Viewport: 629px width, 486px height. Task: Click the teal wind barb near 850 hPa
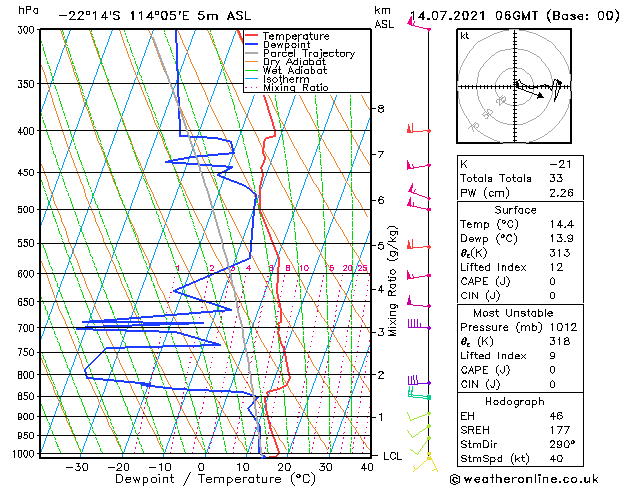(420, 394)
